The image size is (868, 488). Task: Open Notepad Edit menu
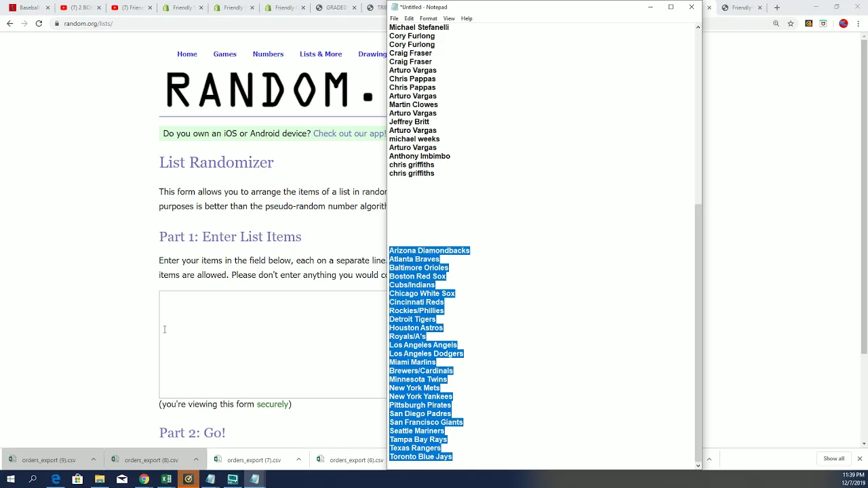tap(409, 18)
